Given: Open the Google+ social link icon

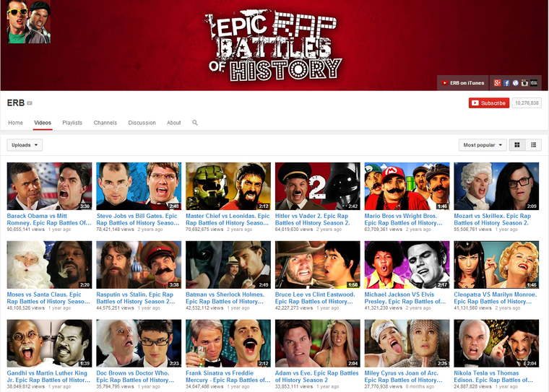Looking at the screenshot, I should coord(497,83).
